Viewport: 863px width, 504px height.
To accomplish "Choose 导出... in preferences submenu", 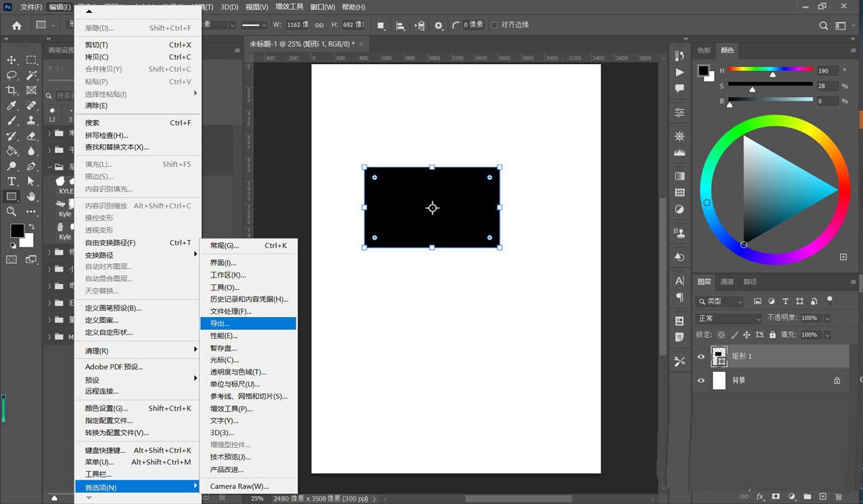I will coord(248,324).
